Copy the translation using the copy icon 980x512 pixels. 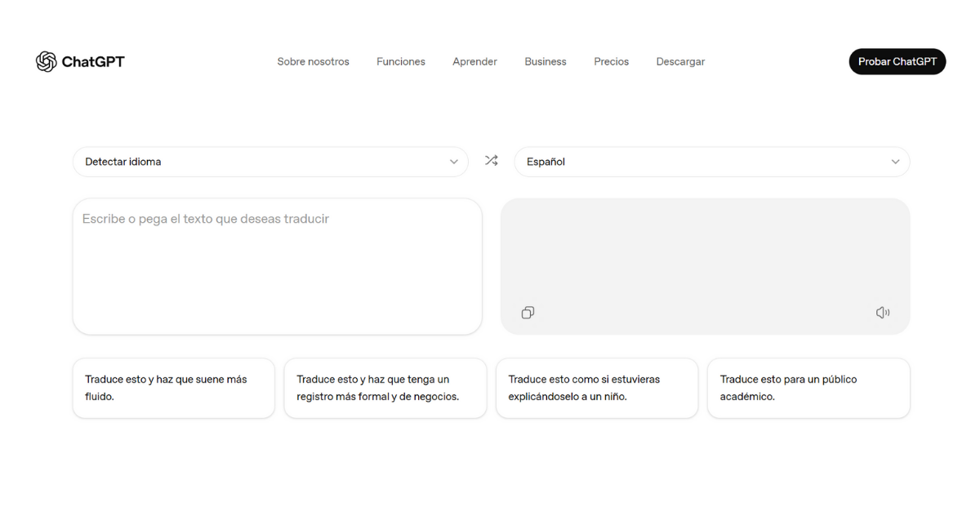(528, 313)
